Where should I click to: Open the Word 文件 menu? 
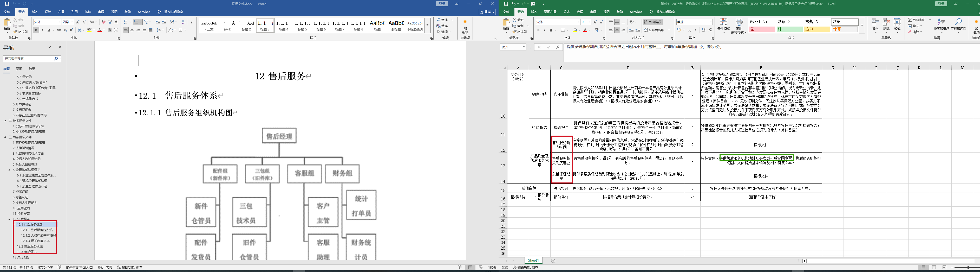click(7, 12)
